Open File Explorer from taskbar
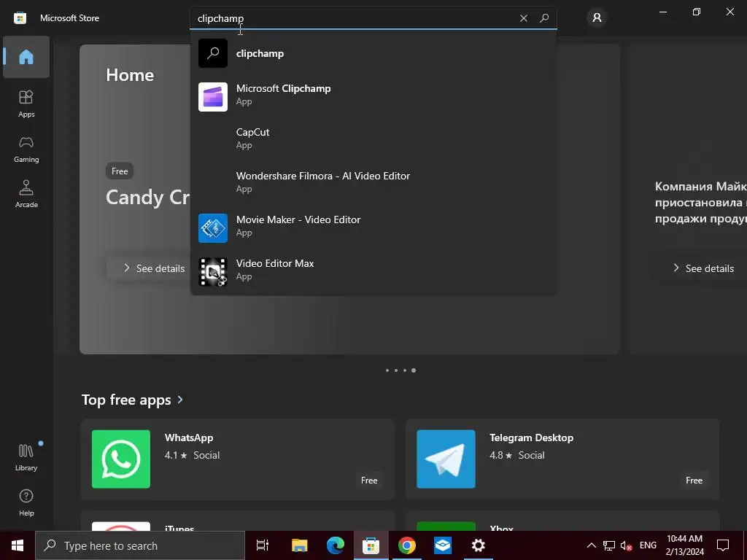This screenshot has height=560, width=747. 300,545
